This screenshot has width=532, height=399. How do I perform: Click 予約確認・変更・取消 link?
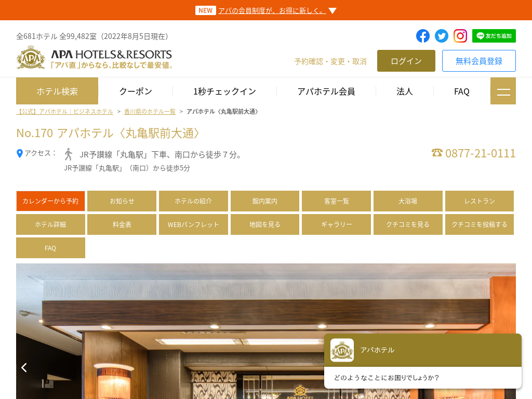coord(330,61)
